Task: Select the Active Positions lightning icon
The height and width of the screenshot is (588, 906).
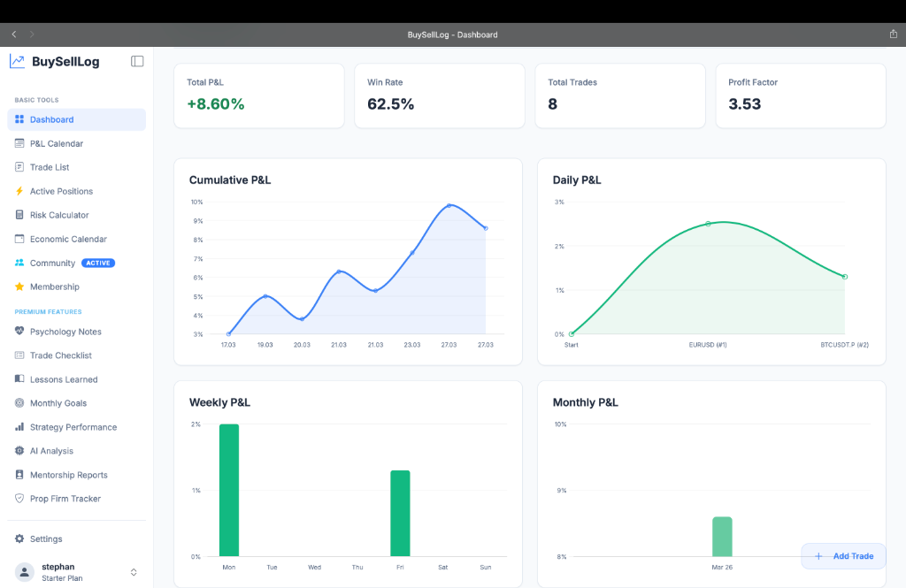Action: 18,191
